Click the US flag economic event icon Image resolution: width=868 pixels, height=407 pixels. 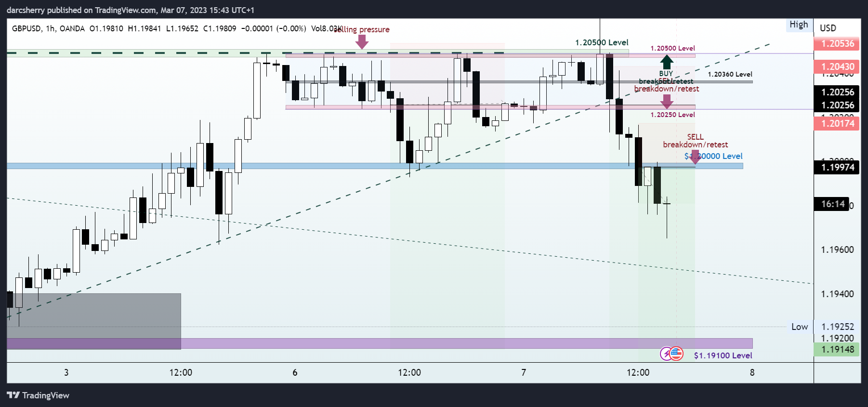(677, 354)
